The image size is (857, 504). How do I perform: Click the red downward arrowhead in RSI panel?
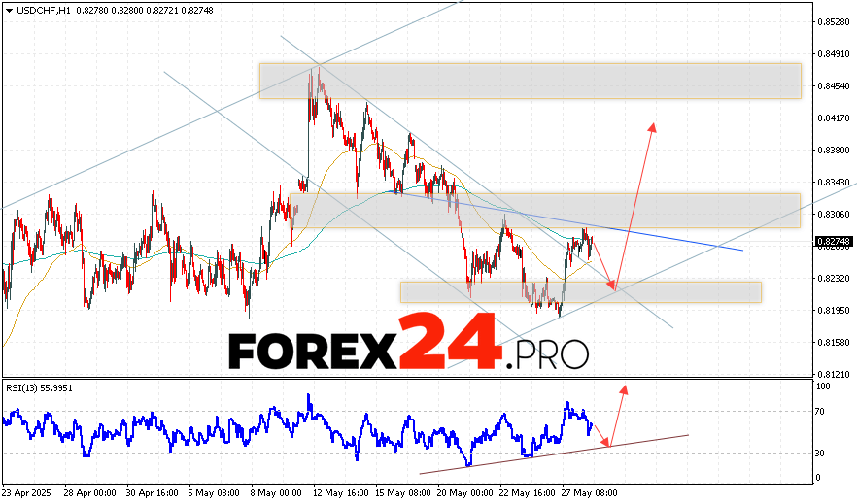coord(607,443)
